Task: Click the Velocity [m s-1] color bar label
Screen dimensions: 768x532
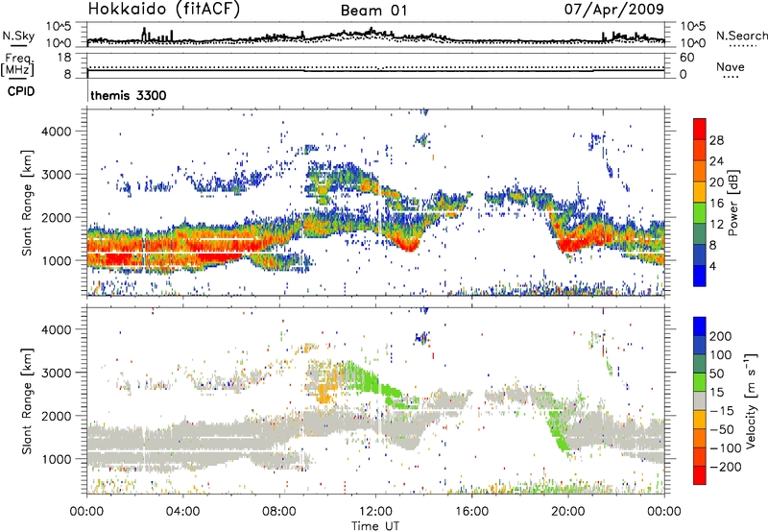Action: [x=752, y=400]
